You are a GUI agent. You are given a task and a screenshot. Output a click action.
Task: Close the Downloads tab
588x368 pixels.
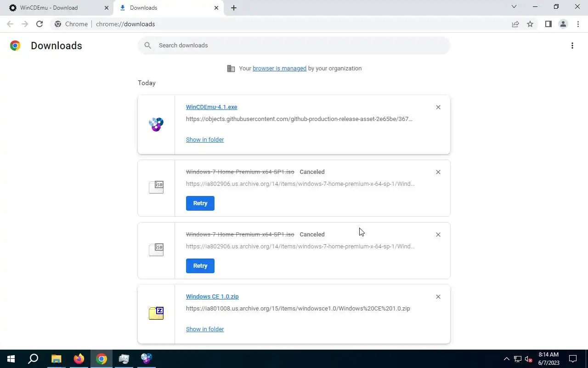[x=216, y=8]
